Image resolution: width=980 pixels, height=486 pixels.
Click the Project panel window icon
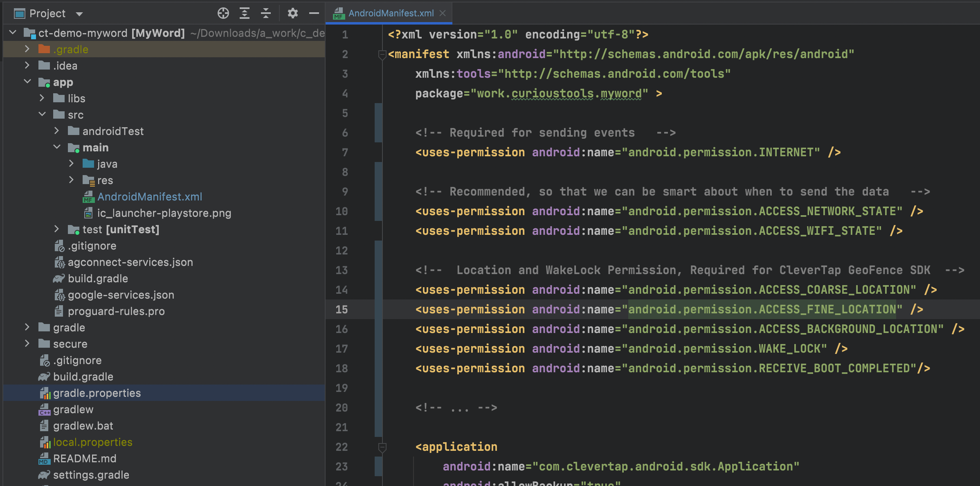tap(20, 13)
